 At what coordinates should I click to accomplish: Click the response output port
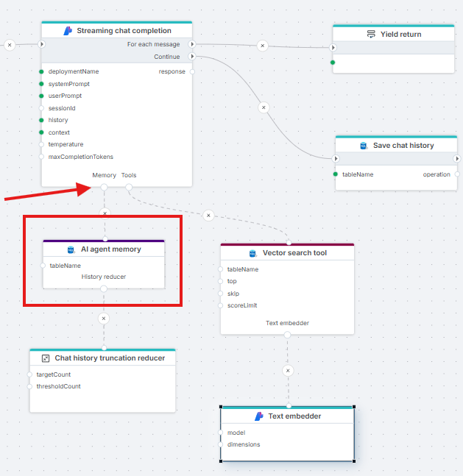tap(192, 71)
